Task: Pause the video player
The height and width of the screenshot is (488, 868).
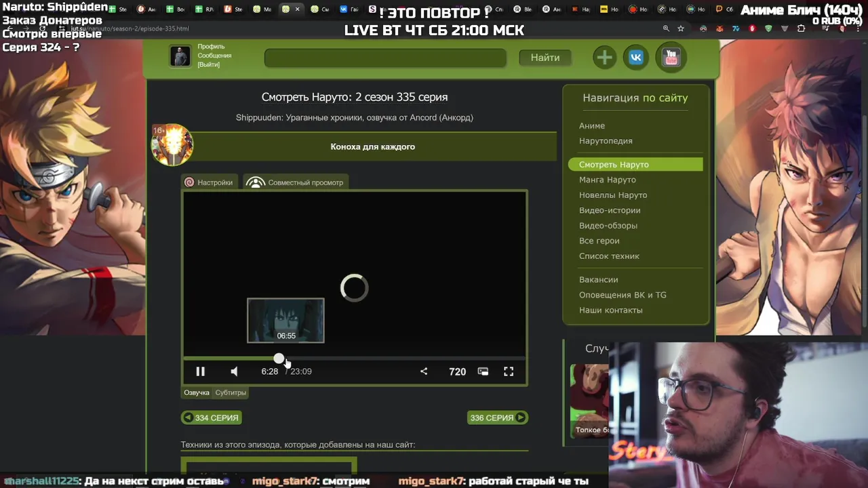Action: (200, 371)
